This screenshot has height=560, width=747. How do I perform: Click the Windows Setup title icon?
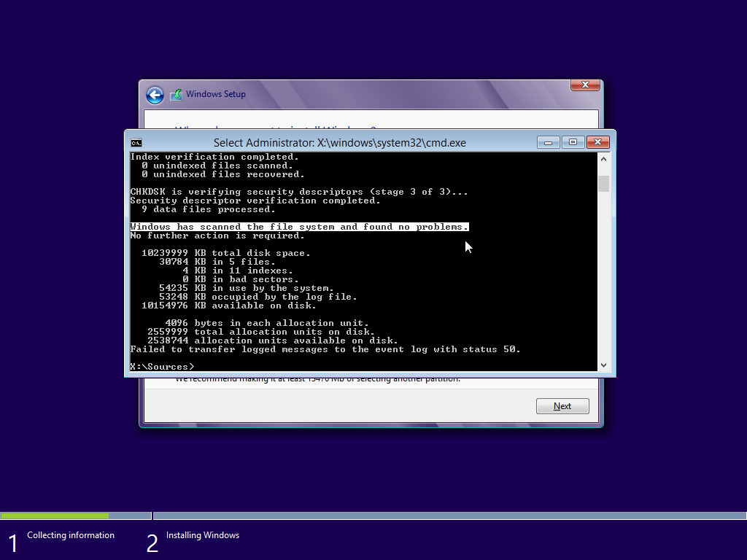(176, 95)
